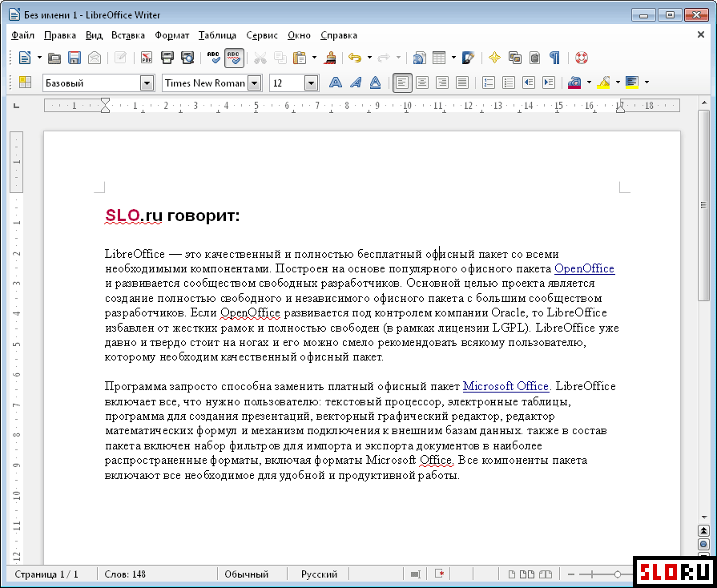717x588 pixels.
Task: Toggle underline text formatting
Action: tap(375, 83)
